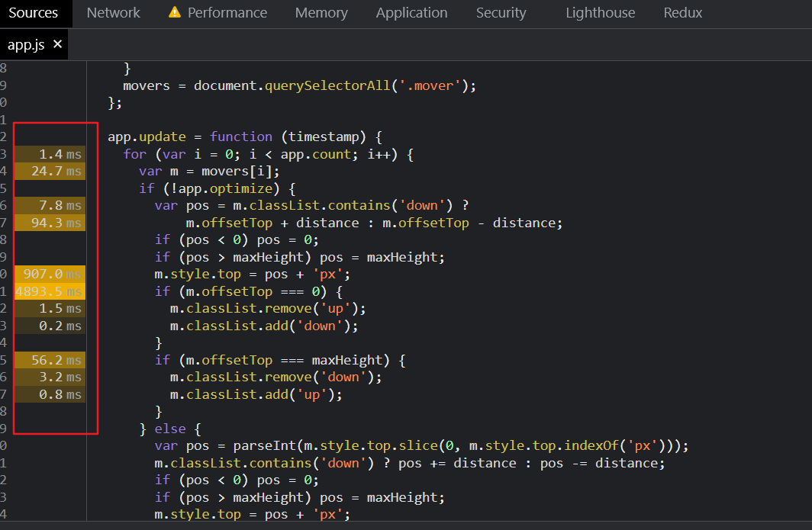Click the 'm.offsetTop + distance' code line
The width and height of the screenshot is (812, 530).
375,223
